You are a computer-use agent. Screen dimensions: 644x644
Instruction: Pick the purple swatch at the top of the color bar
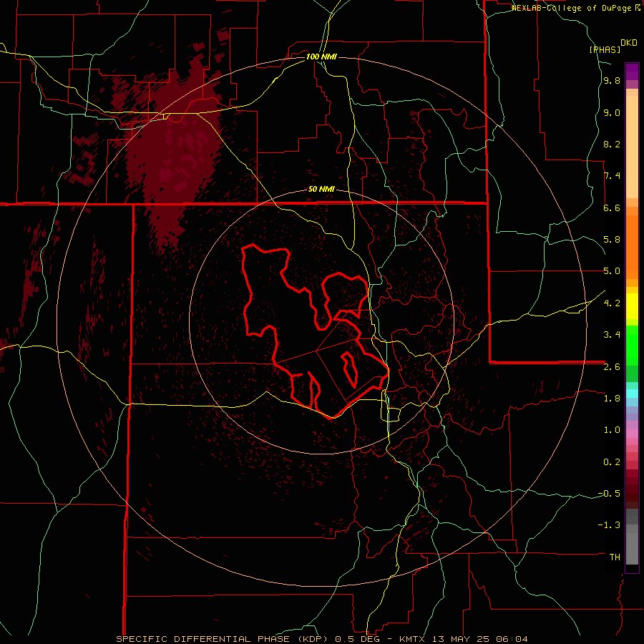(x=632, y=72)
